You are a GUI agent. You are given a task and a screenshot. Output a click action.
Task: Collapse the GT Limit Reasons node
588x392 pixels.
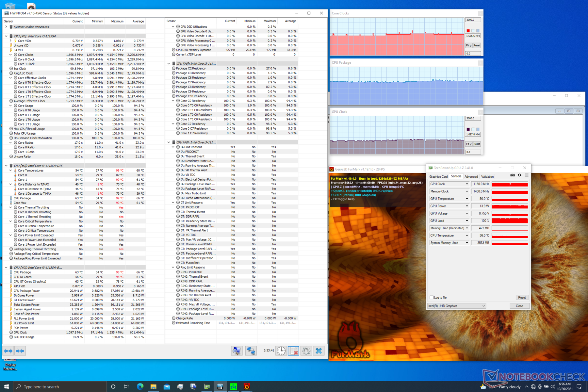pos(173,203)
